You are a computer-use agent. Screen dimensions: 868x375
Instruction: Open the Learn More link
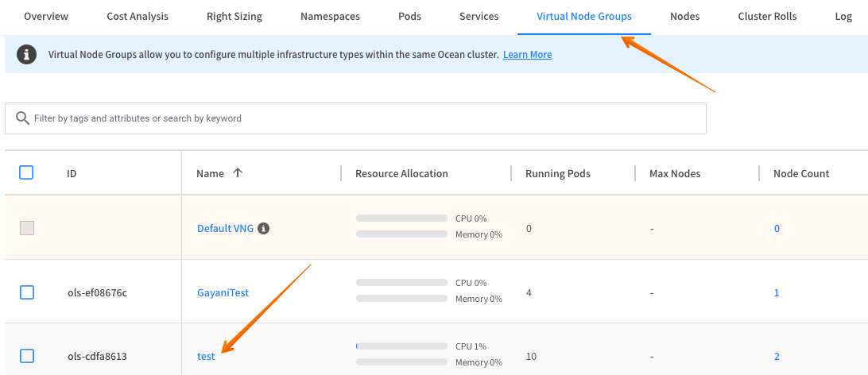tap(527, 55)
